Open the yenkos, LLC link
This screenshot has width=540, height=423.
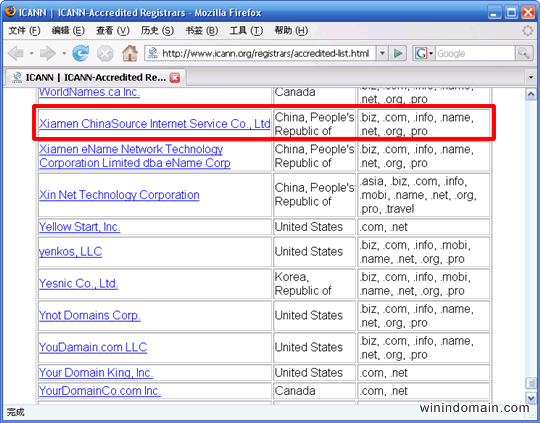tap(71, 252)
